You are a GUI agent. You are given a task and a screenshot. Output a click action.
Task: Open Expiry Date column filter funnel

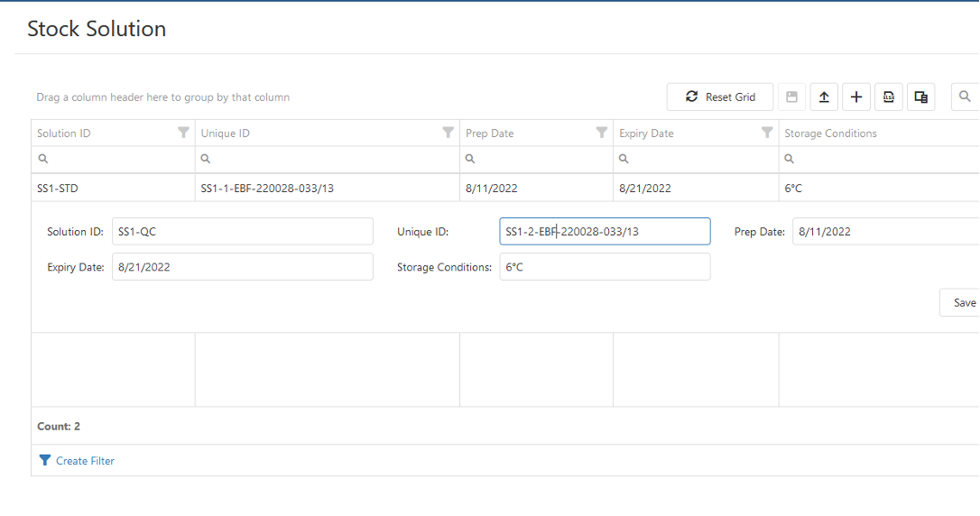coord(767,134)
